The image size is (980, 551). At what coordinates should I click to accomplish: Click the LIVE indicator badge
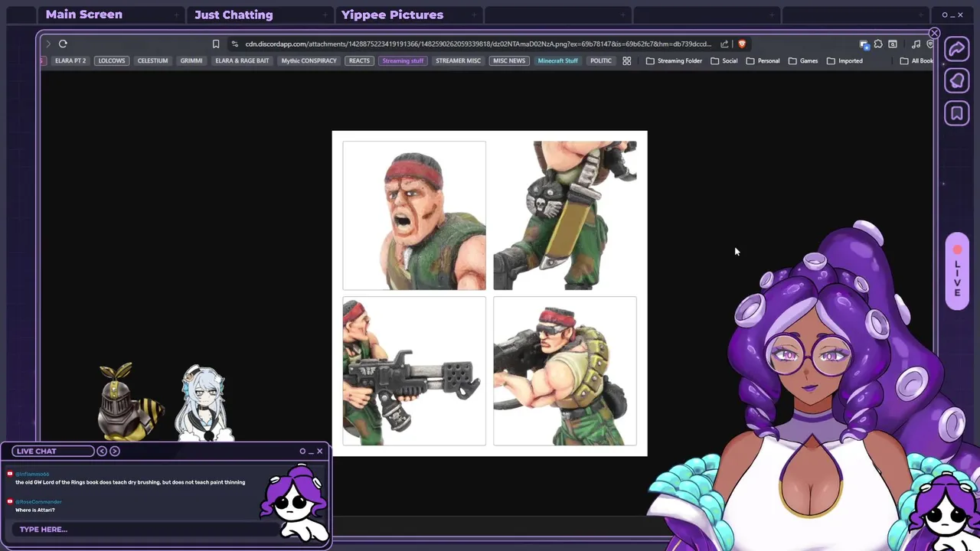tap(957, 272)
